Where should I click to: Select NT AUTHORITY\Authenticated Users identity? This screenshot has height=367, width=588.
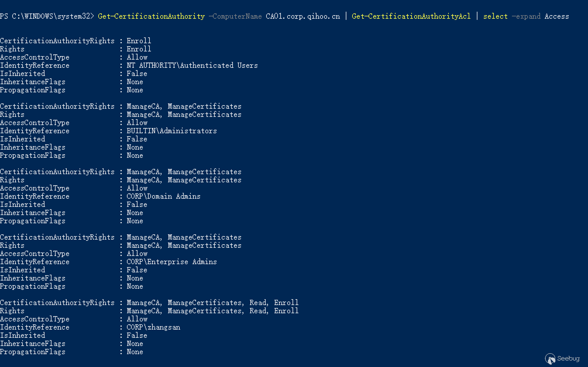[x=192, y=65]
